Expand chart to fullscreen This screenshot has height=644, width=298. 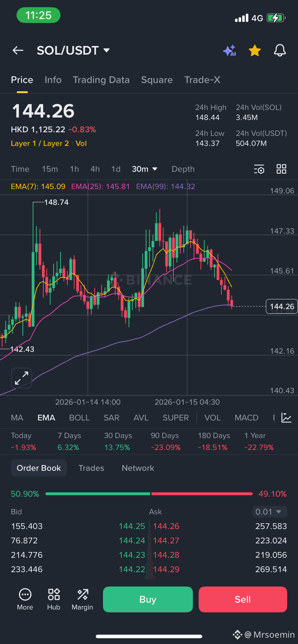[x=22, y=378]
